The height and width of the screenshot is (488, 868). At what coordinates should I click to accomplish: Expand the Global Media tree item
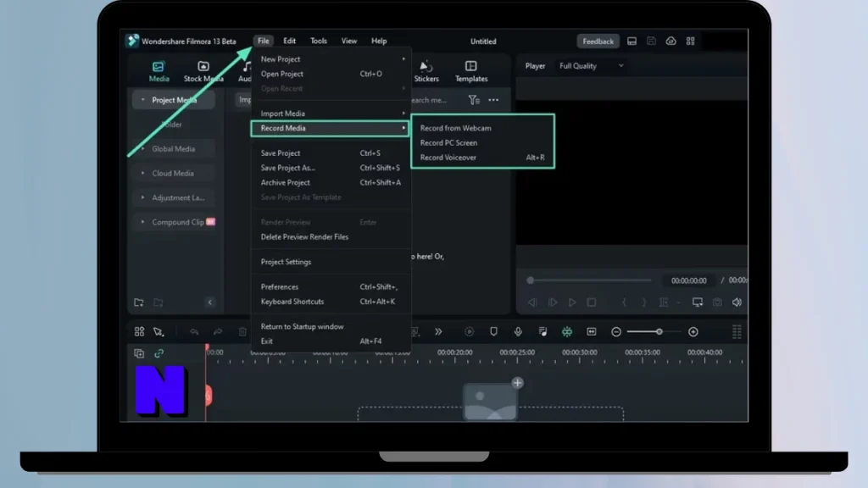[142, 149]
